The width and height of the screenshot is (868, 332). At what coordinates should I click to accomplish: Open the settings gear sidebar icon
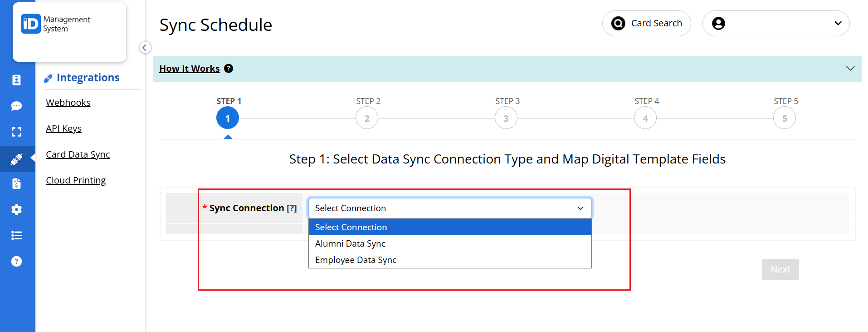(17, 209)
